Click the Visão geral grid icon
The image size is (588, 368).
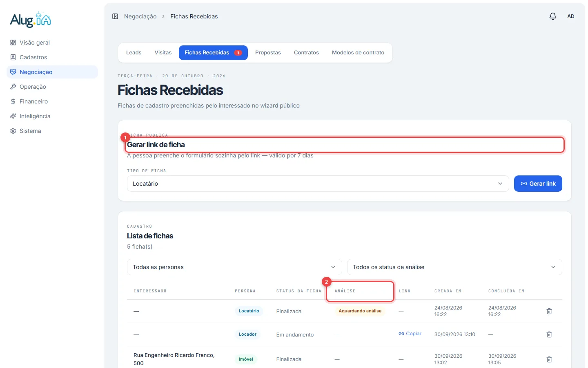point(13,43)
